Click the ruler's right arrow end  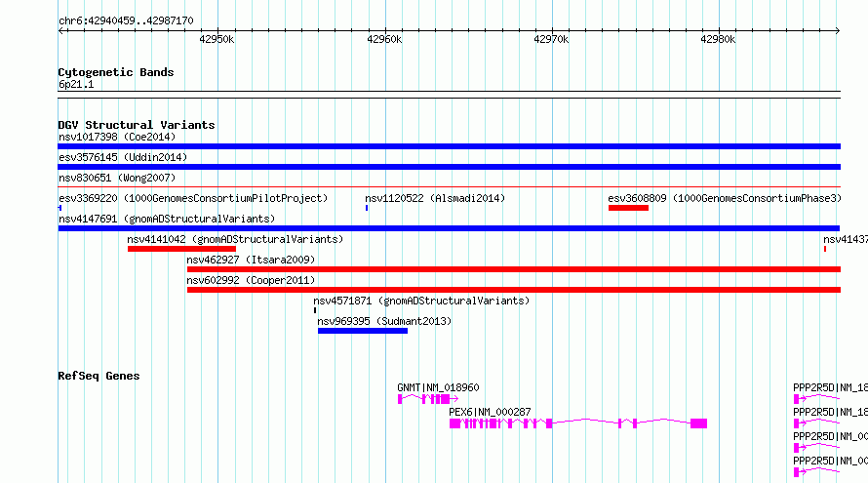coord(837,30)
